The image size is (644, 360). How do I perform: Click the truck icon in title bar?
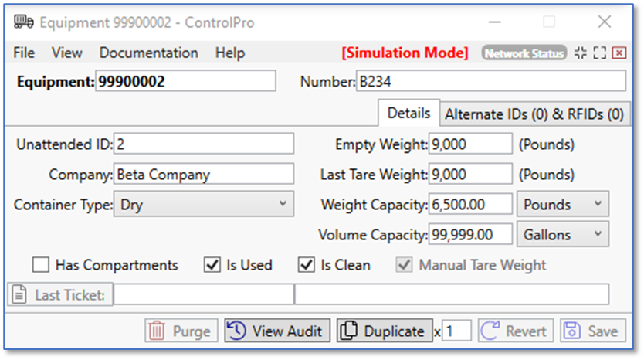click(x=23, y=22)
